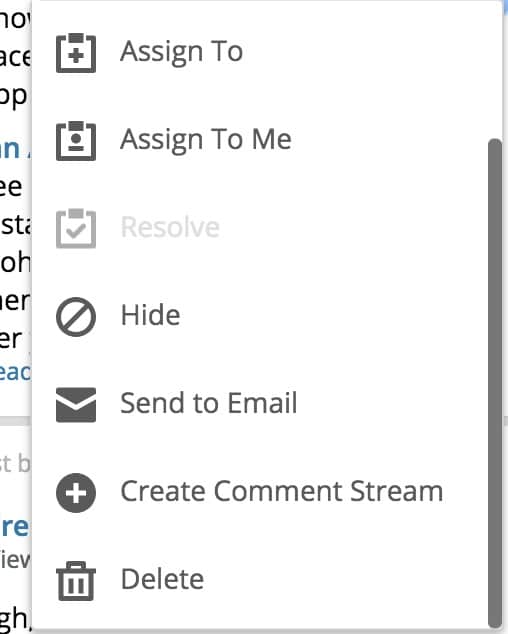The height and width of the screenshot is (634, 508).
Task: Open the bold blue "re" link at left edge
Action: click(15, 527)
